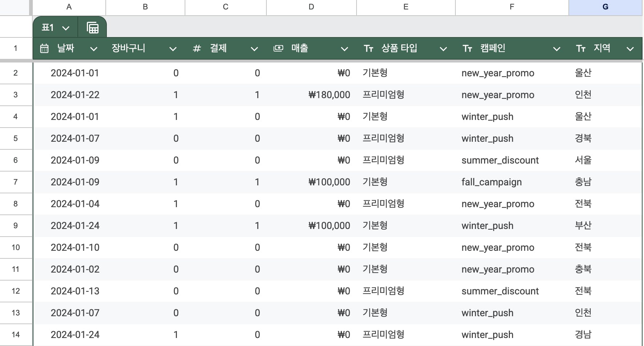This screenshot has width=644, height=346.
Task: Select row 7 header number
Action: (x=16, y=182)
